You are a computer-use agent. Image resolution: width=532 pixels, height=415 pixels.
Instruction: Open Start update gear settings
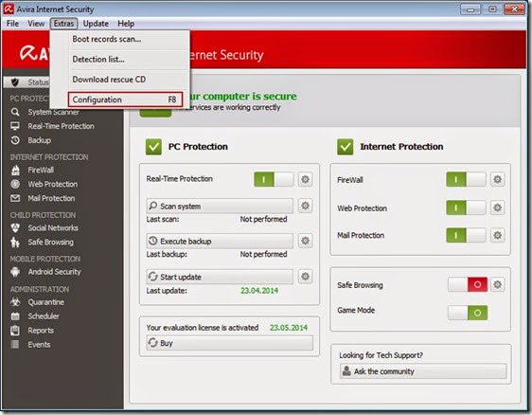pos(305,277)
